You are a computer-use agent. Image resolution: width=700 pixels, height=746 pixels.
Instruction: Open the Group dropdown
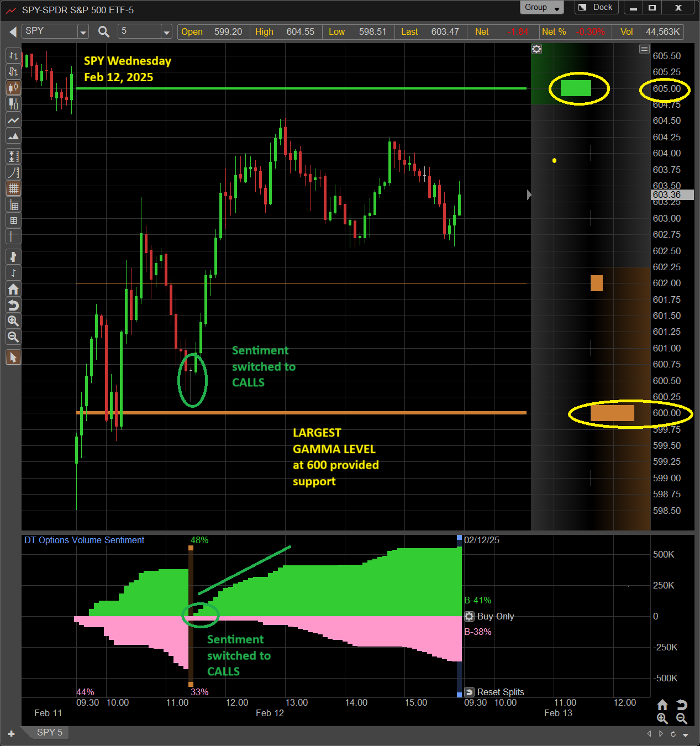(541, 8)
